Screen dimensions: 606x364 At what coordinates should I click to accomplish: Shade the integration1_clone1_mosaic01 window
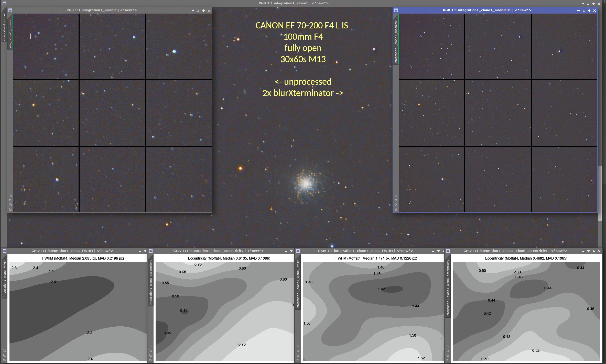click(584, 10)
